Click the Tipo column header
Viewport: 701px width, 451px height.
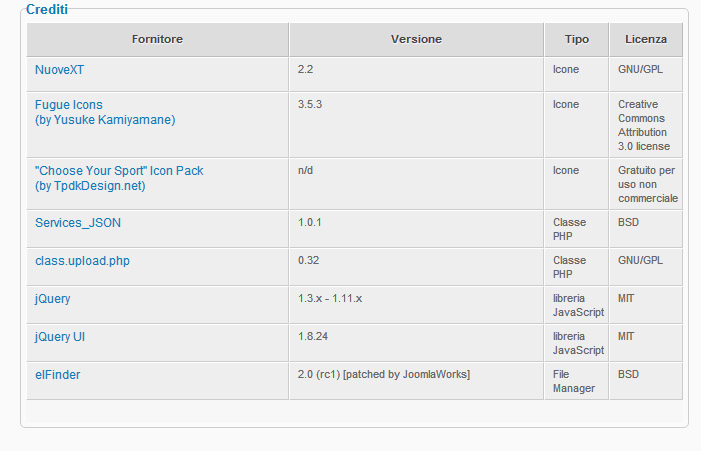[x=577, y=39]
